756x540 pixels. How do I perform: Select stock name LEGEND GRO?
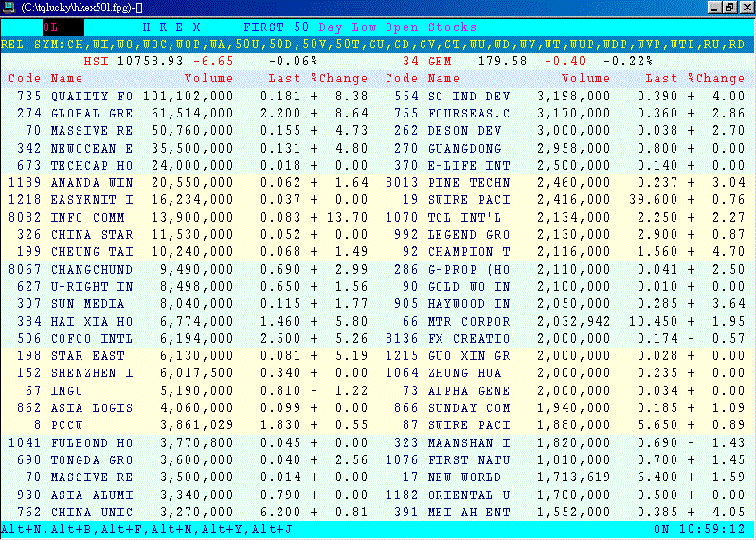(x=469, y=235)
